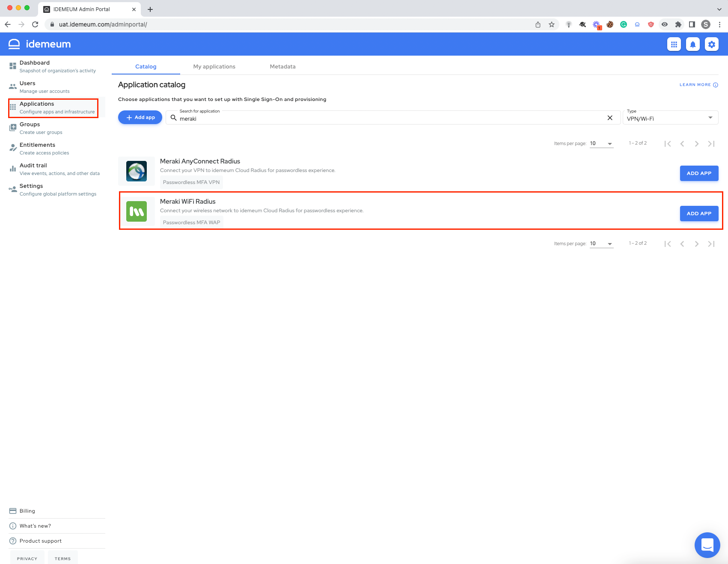Expand the browser tab search chevron
The height and width of the screenshot is (564, 728).
coord(719,9)
